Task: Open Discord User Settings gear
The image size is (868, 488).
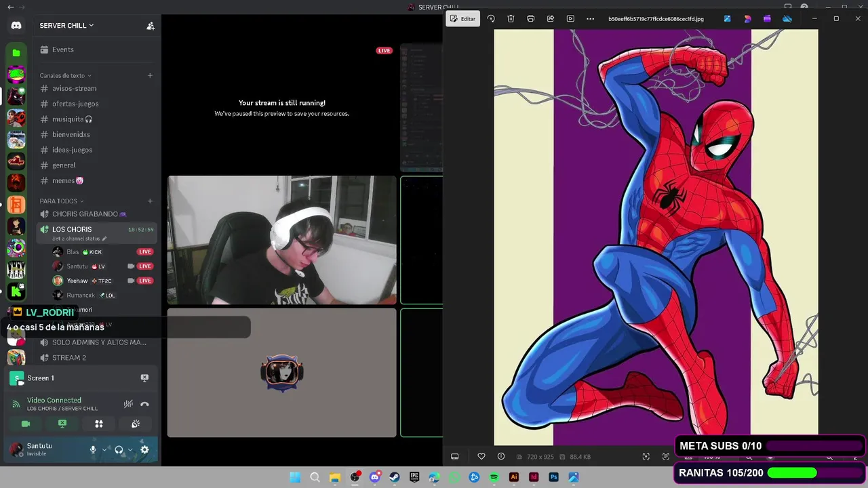Action: coord(144,449)
